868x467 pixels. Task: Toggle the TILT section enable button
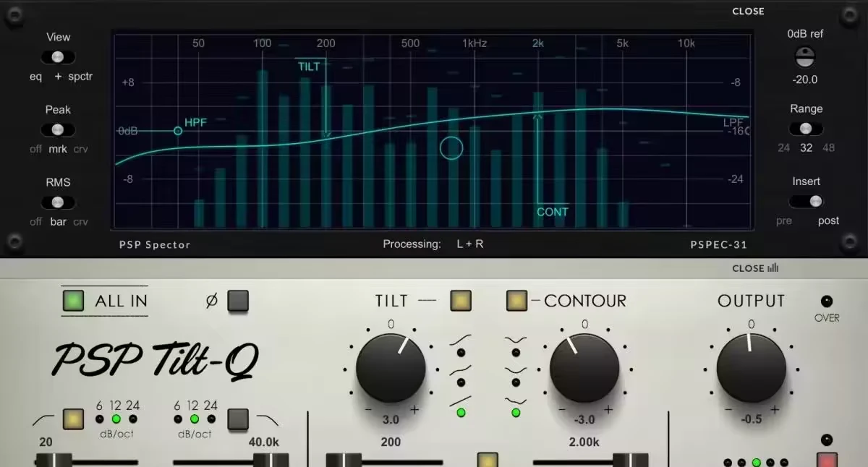[x=461, y=301]
